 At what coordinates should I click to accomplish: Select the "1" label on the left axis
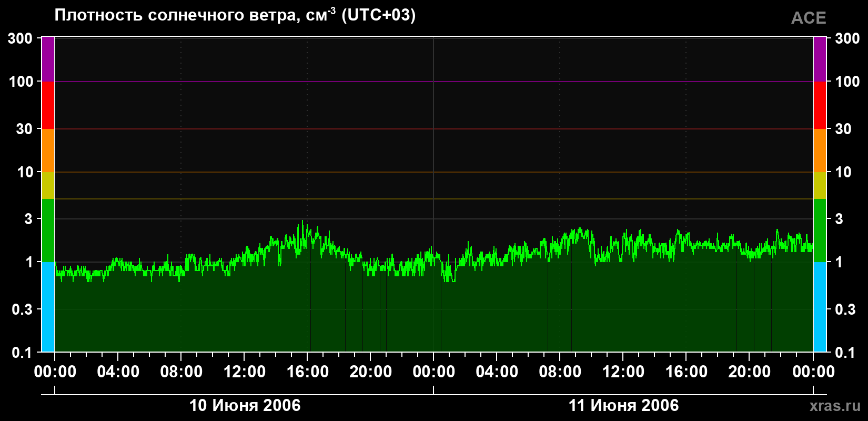pos(29,262)
